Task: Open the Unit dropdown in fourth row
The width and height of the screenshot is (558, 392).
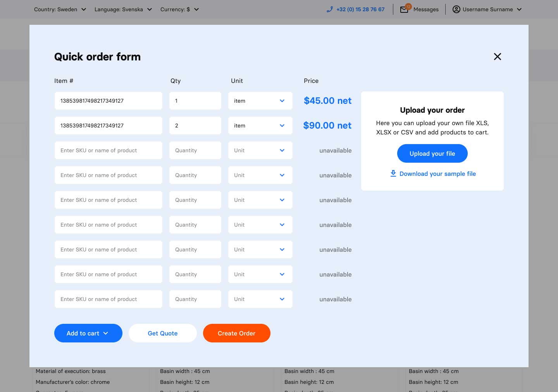Action: tap(260, 175)
